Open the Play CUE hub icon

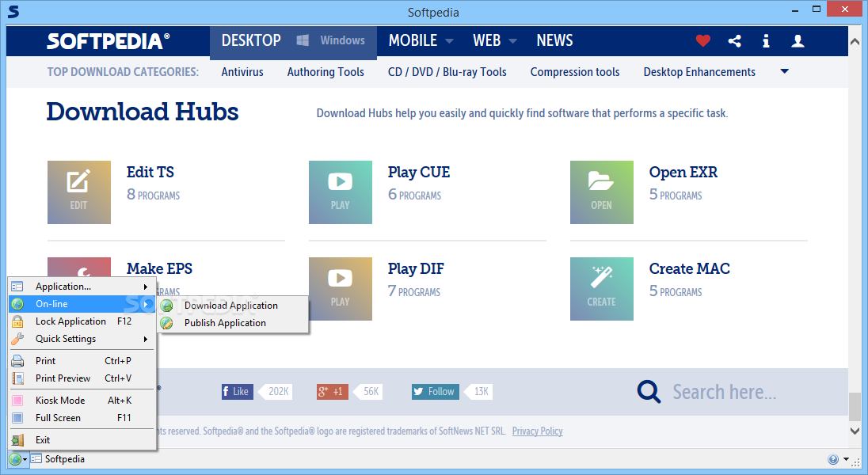341,192
